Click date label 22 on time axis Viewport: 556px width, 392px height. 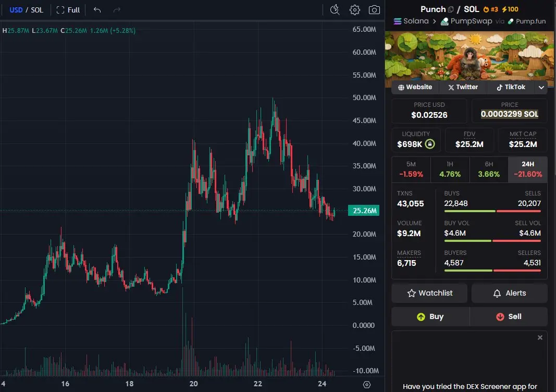coord(258,384)
